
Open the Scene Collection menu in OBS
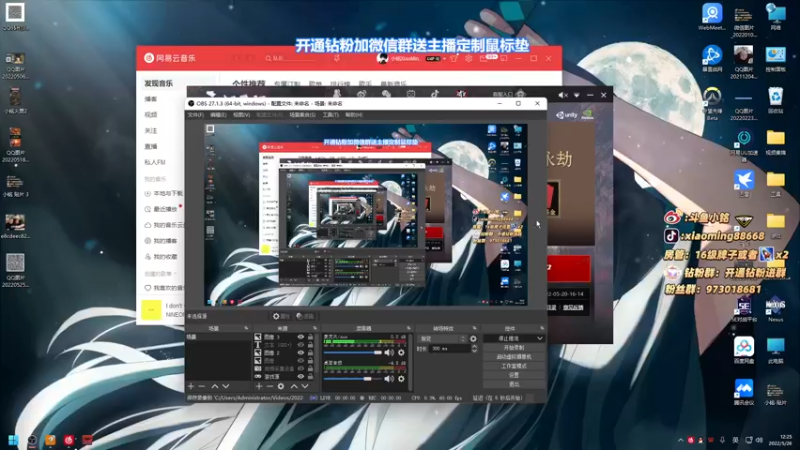coord(303,115)
